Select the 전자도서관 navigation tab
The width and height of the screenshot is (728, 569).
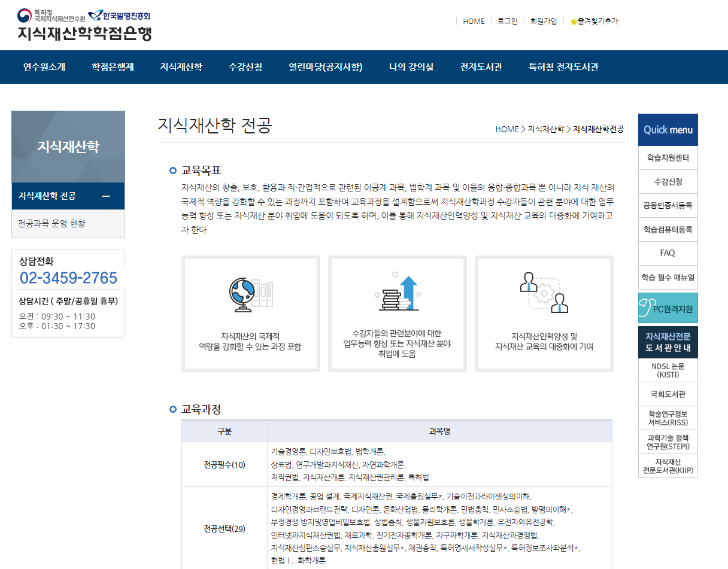(x=480, y=67)
